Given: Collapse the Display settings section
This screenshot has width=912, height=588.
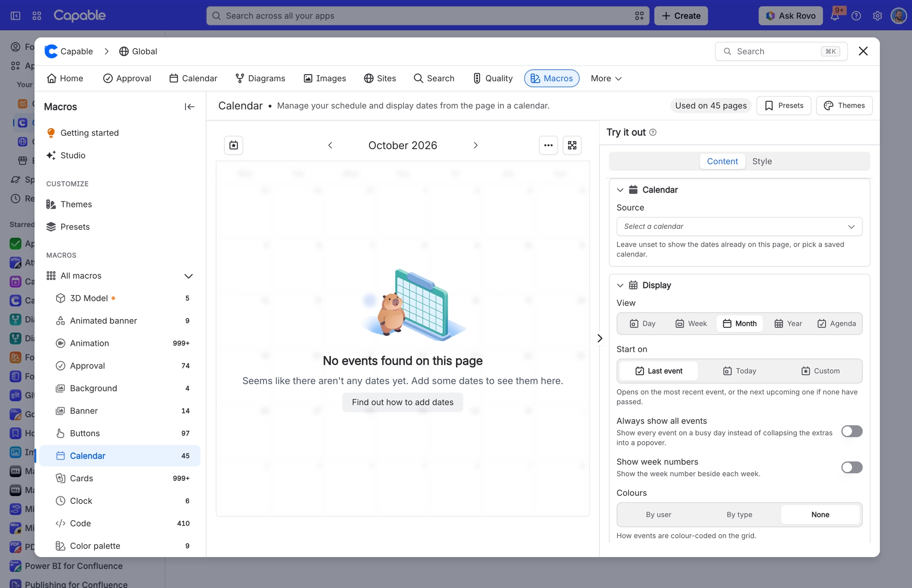Looking at the screenshot, I should (x=620, y=285).
